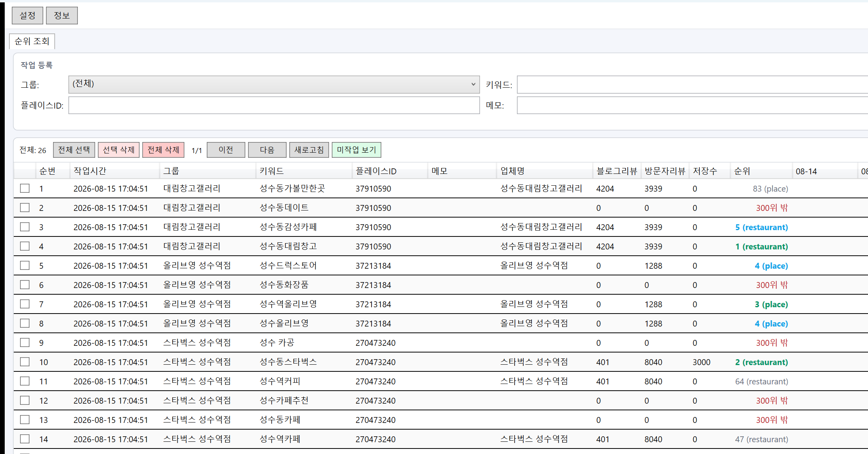Sort by the 순번 column header
This screenshot has height=454, width=868.
[53, 171]
